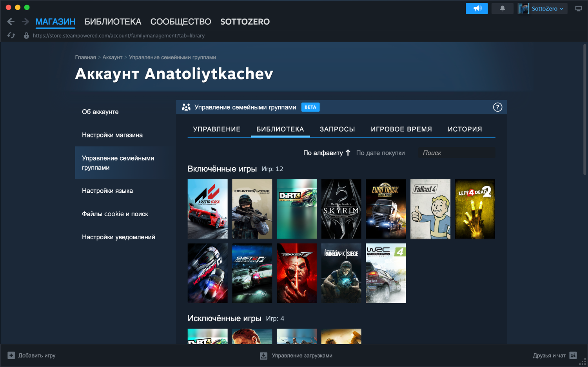Open Друзья и чат

point(555,356)
